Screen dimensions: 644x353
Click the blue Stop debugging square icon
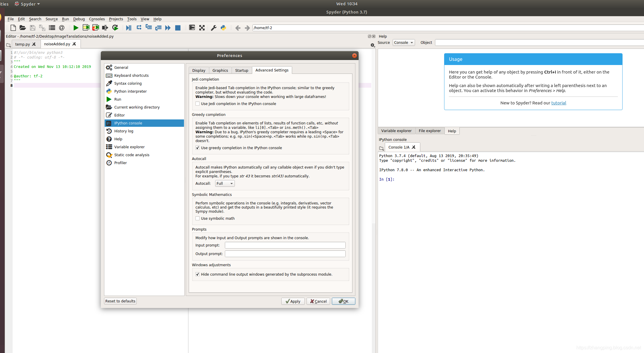pyautogui.click(x=178, y=28)
